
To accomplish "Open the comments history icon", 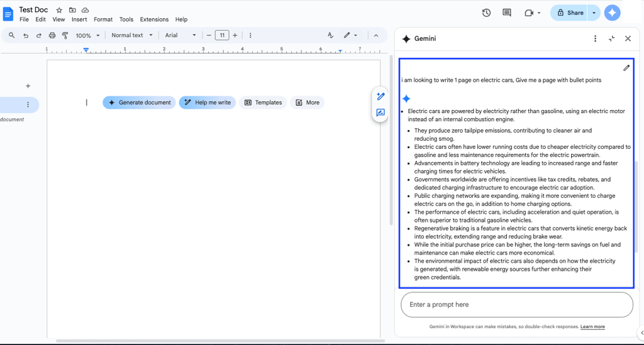I will coord(507,13).
